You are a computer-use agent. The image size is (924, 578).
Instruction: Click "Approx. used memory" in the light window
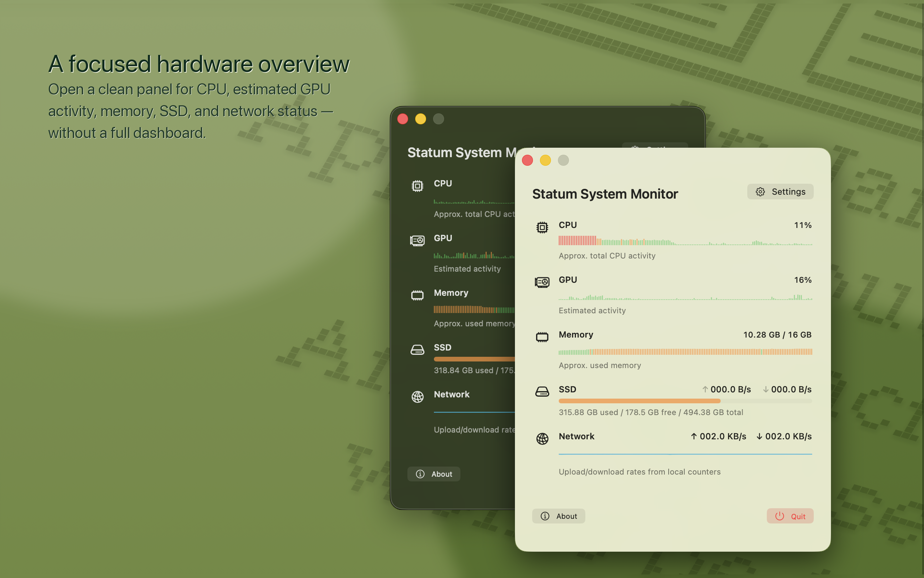pos(599,365)
